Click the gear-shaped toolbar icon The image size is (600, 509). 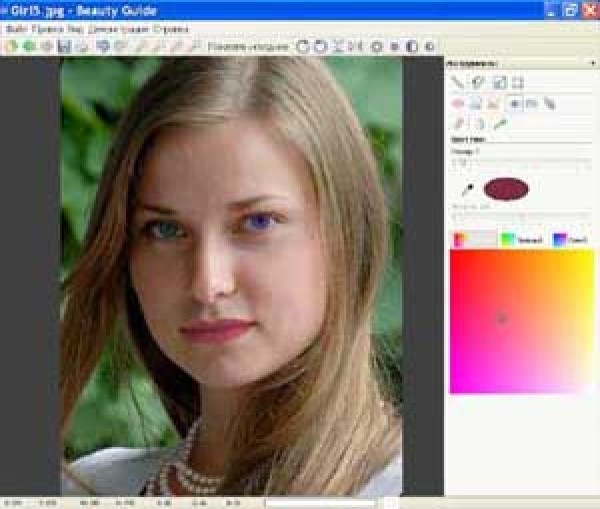(x=377, y=47)
